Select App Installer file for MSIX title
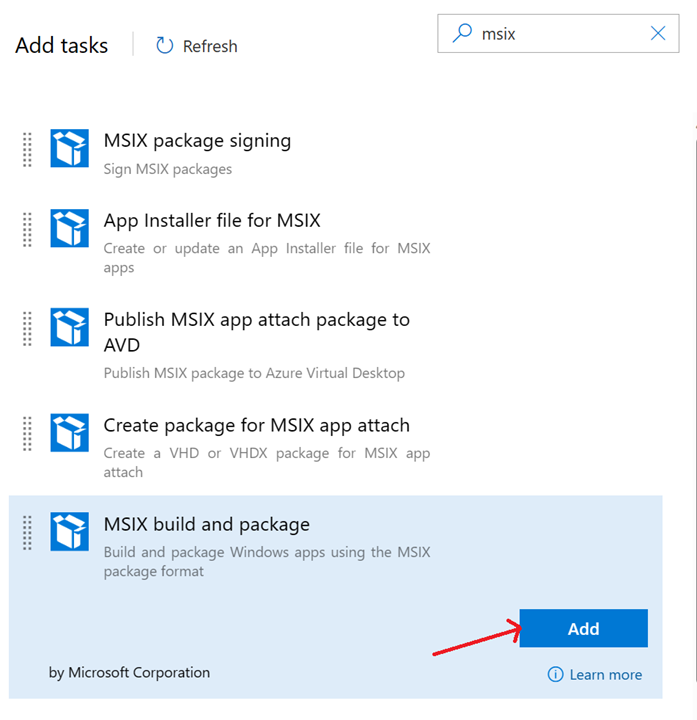Screen dimensions: 697x720 tap(212, 220)
